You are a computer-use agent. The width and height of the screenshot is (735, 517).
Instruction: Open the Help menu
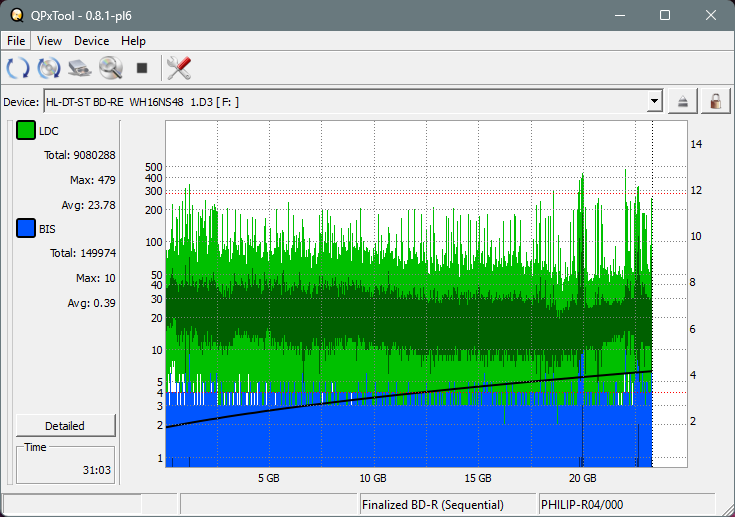coord(133,41)
